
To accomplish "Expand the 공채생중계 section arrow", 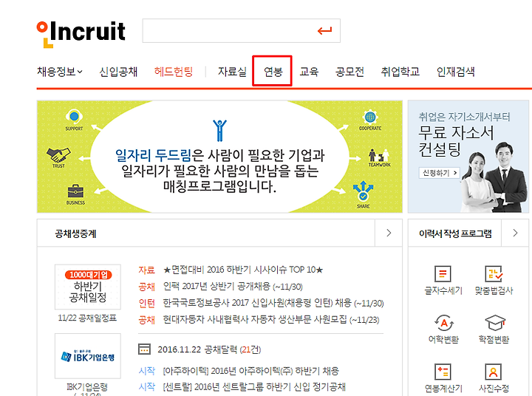I will [x=389, y=233].
